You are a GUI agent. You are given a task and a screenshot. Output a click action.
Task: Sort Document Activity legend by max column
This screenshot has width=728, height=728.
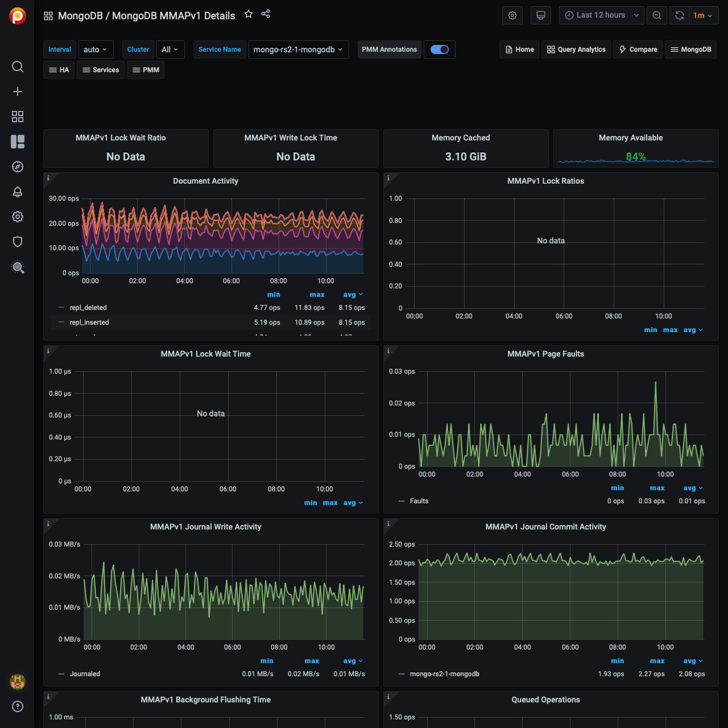coord(317,295)
